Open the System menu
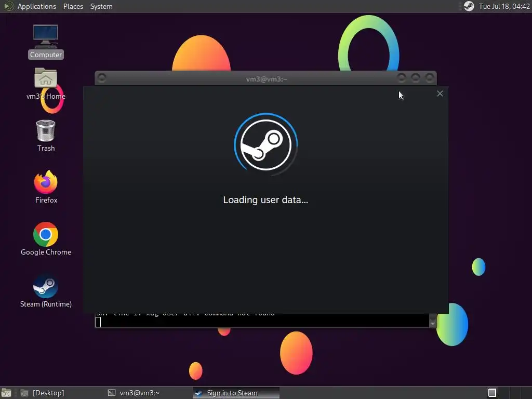The width and height of the screenshot is (532, 399). click(x=101, y=6)
